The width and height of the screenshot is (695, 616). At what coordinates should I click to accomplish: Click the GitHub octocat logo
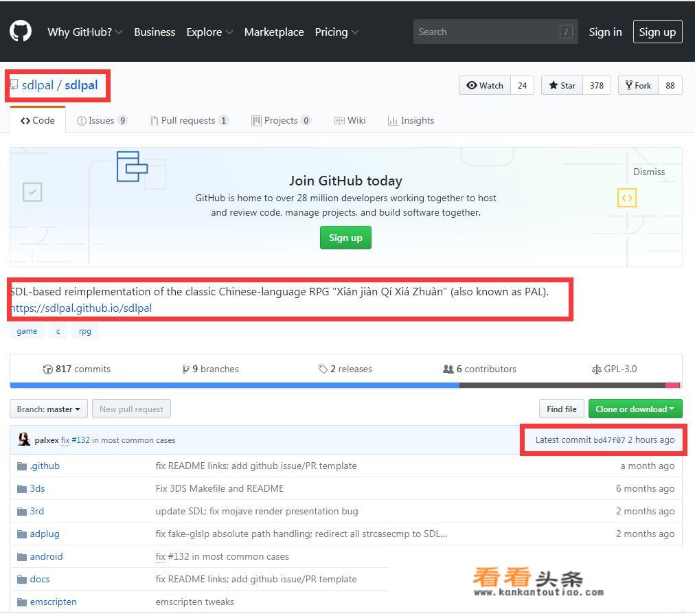click(x=21, y=31)
